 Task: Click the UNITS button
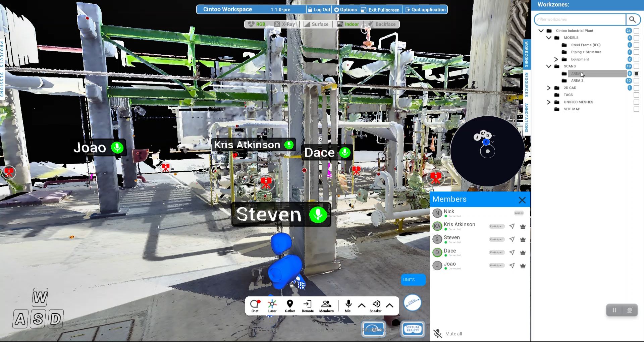pos(413,280)
